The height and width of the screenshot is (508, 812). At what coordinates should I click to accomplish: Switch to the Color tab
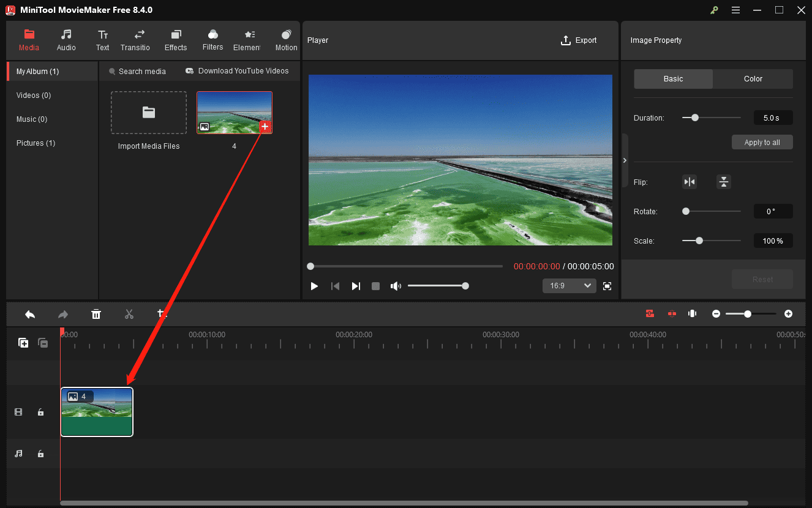tap(753, 78)
